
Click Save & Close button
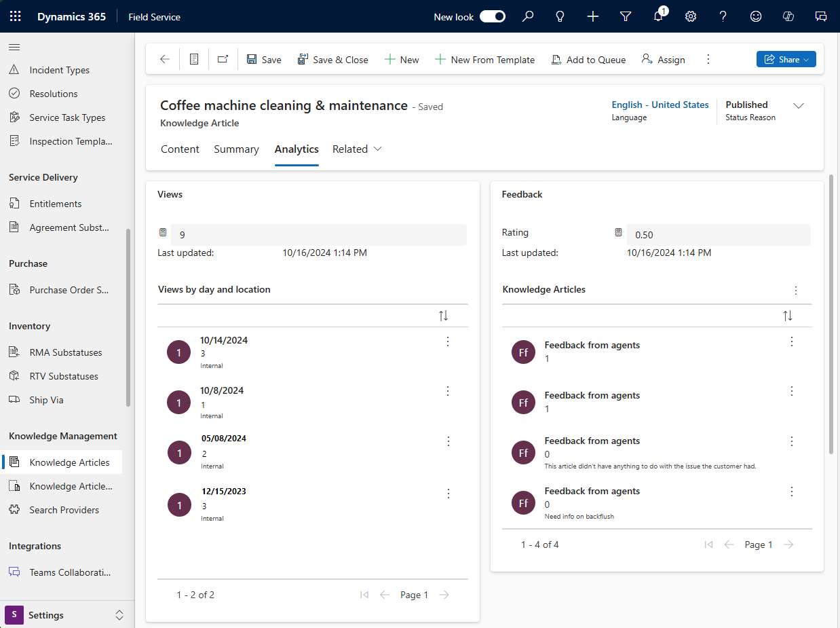pyautogui.click(x=332, y=60)
